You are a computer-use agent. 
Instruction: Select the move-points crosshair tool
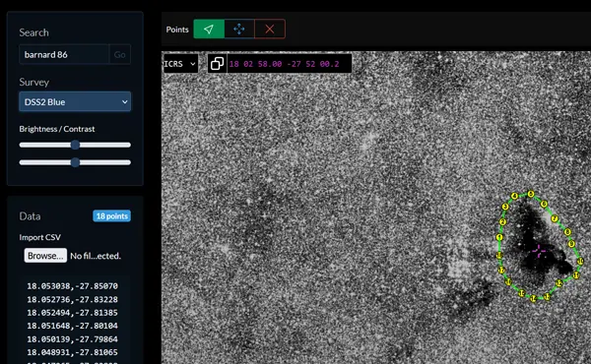pos(239,29)
